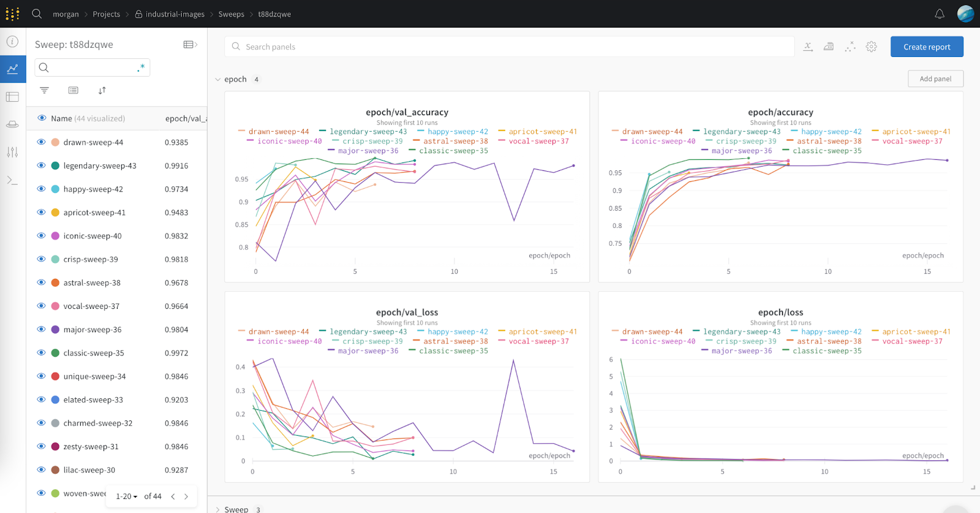
Task: Expand the Sweep panel section
Action: tap(217, 509)
